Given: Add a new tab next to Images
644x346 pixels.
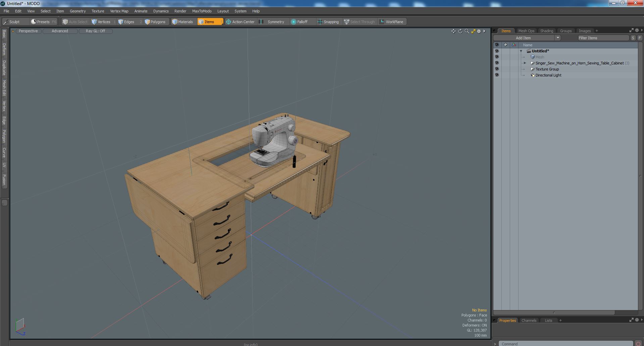Looking at the screenshot, I should point(597,31).
